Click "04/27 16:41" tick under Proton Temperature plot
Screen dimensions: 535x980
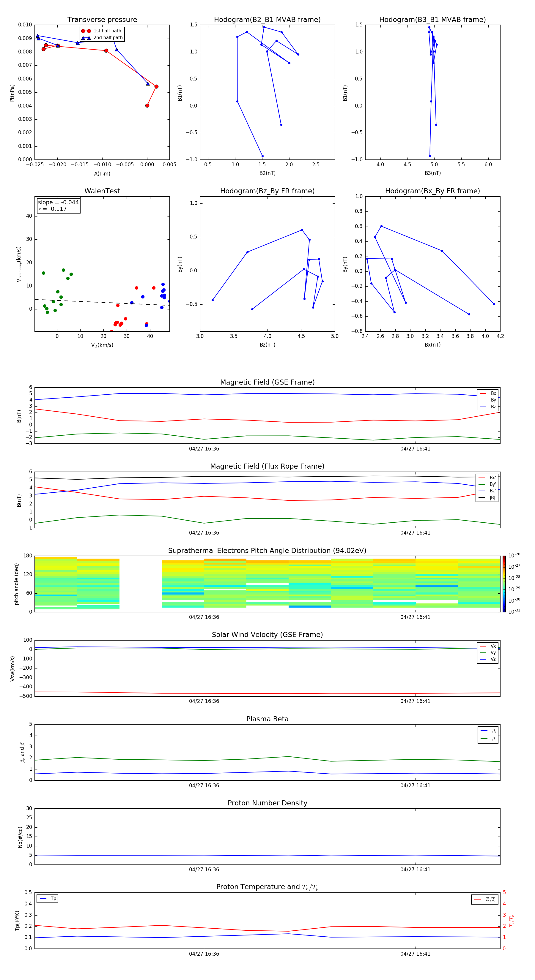click(415, 954)
